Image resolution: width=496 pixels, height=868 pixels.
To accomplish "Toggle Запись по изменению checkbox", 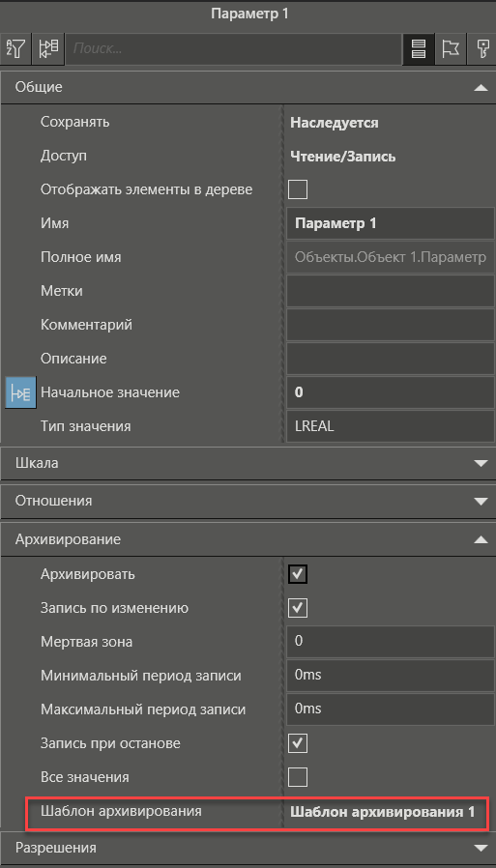I will click(298, 608).
